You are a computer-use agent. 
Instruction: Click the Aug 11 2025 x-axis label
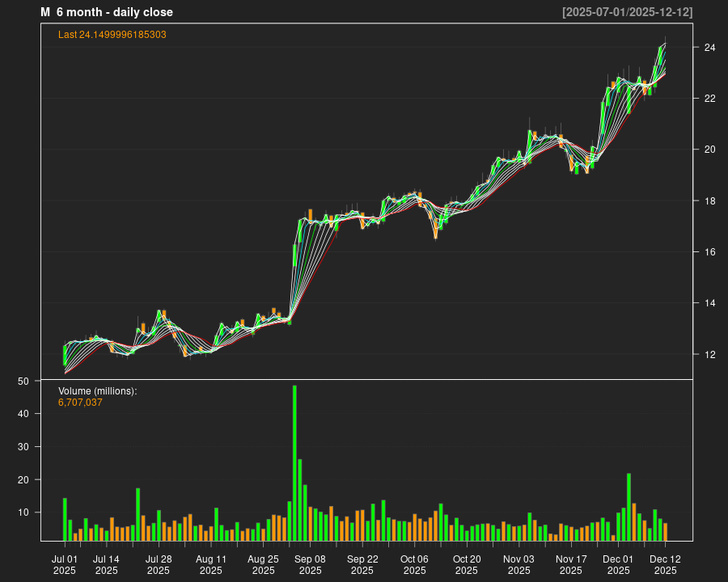pos(210,564)
